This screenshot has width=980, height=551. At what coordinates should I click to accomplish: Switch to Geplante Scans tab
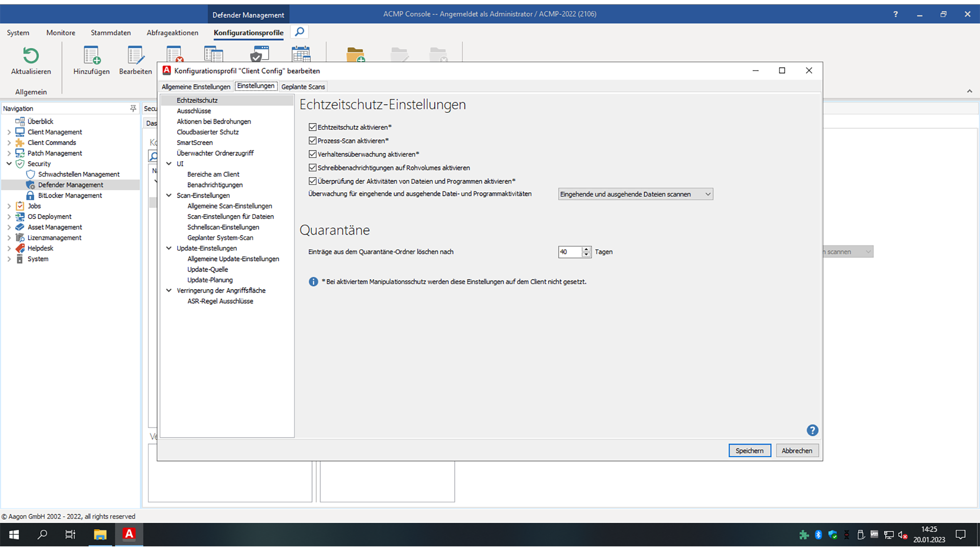[303, 87]
